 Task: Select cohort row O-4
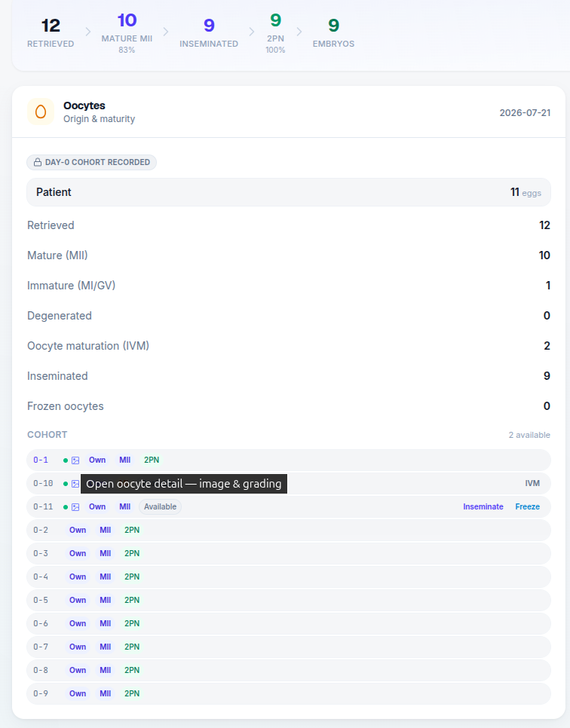tap(289, 577)
